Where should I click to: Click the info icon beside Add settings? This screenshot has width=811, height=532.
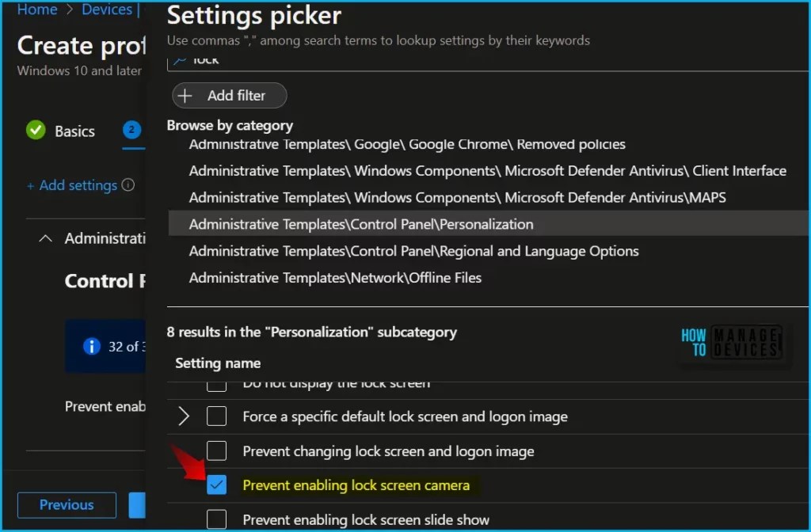(128, 184)
